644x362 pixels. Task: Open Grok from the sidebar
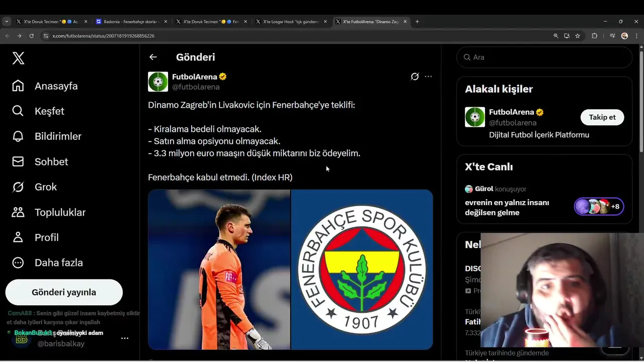coord(35,187)
